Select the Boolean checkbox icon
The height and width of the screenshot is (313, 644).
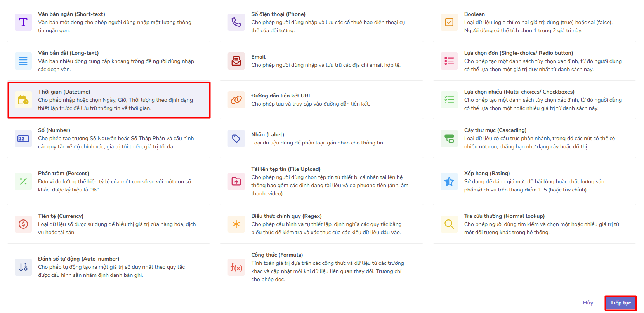click(449, 22)
